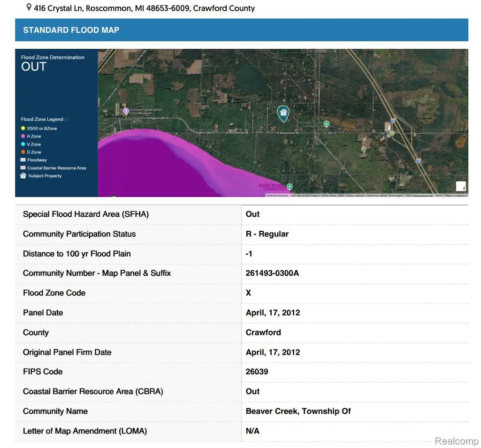Click Report a map error link
481x448 pixels.
coord(456,195)
